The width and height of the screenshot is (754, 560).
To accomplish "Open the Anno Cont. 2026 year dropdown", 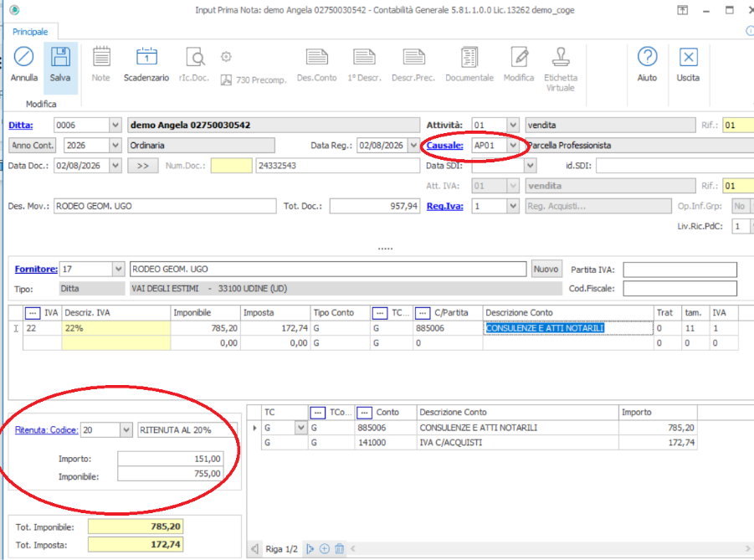I will [115, 146].
